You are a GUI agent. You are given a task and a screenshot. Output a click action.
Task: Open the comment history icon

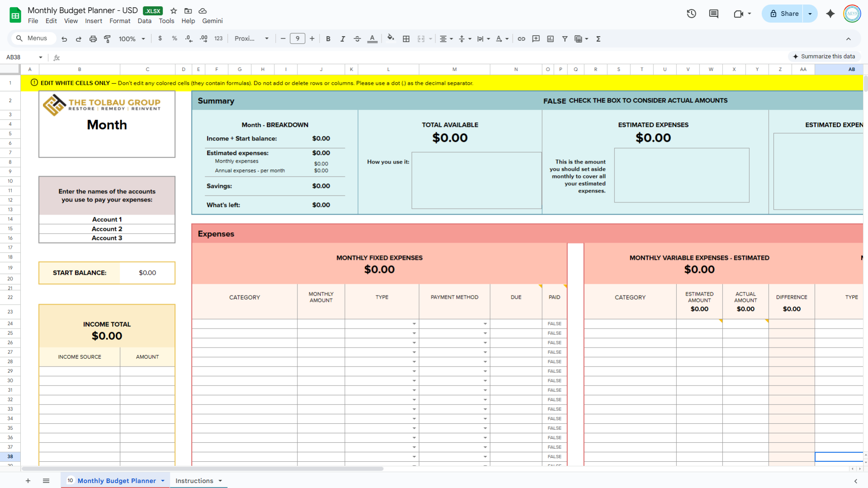point(713,14)
